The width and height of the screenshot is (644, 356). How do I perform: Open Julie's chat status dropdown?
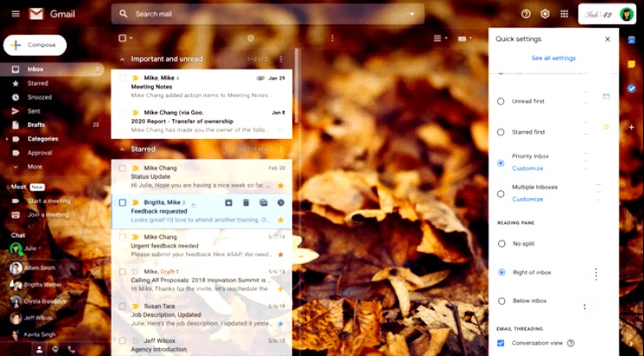point(40,248)
